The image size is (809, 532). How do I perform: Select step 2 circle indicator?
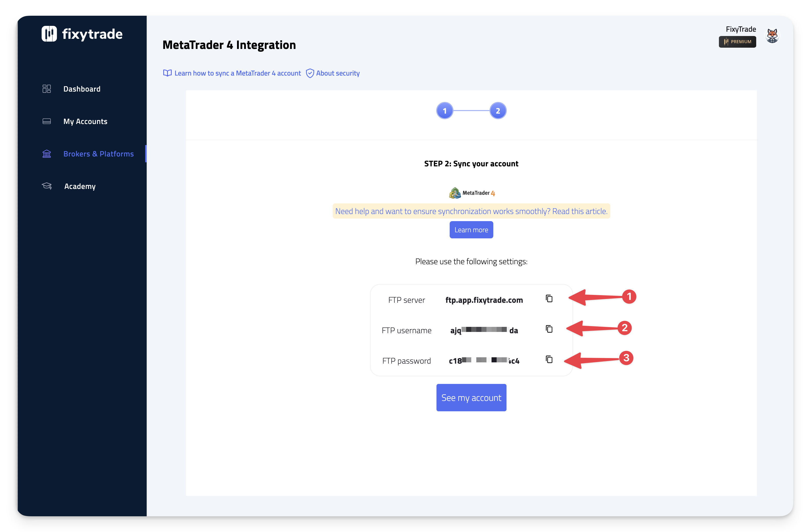[x=498, y=111]
